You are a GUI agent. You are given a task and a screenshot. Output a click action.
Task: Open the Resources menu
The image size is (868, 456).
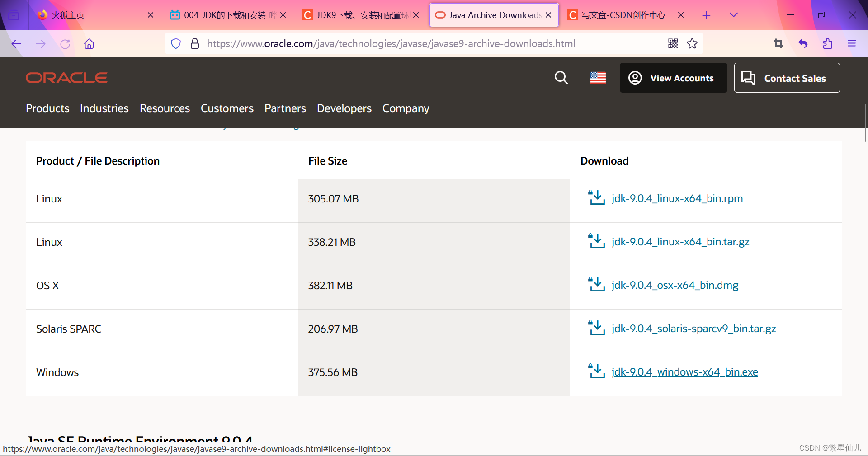(165, 108)
